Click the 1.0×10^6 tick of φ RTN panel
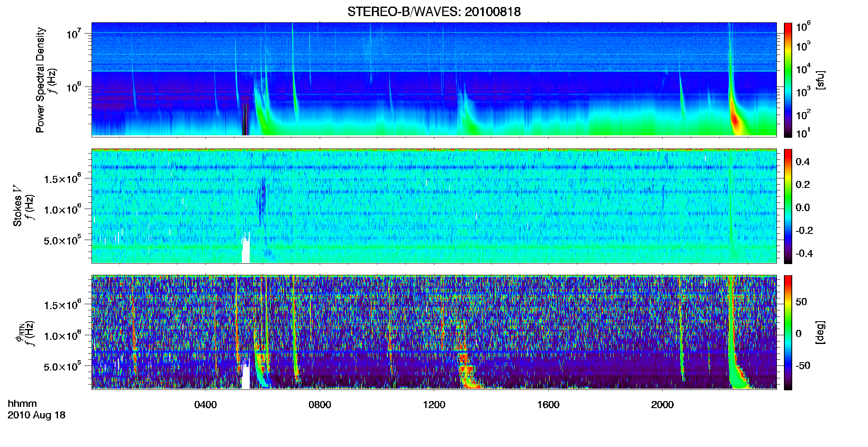The height and width of the screenshot is (447, 868). [63, 335]
